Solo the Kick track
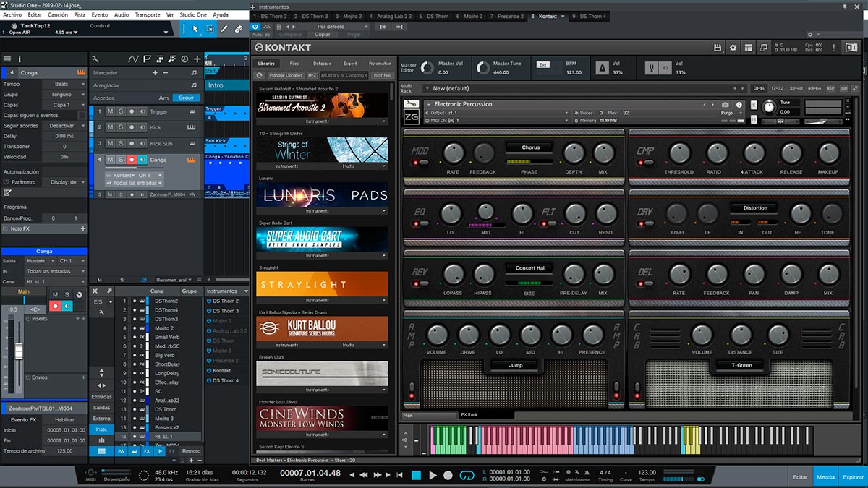868x488 pixels. 120,128
